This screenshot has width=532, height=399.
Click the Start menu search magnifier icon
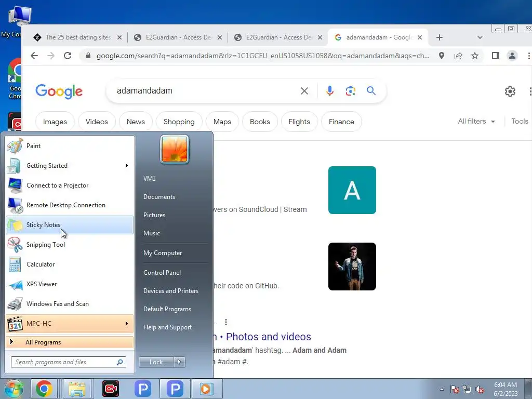click(120, 362)
